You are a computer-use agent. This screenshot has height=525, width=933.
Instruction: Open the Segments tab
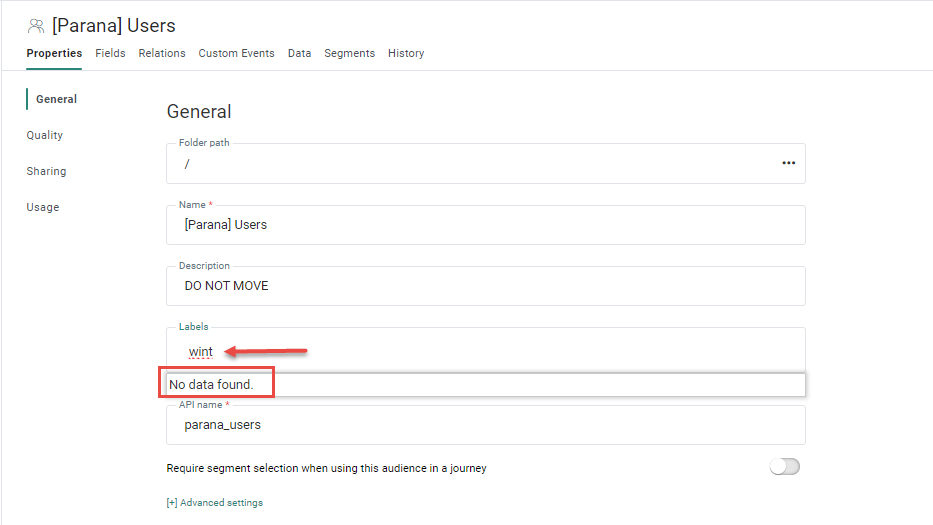[349, 53]
